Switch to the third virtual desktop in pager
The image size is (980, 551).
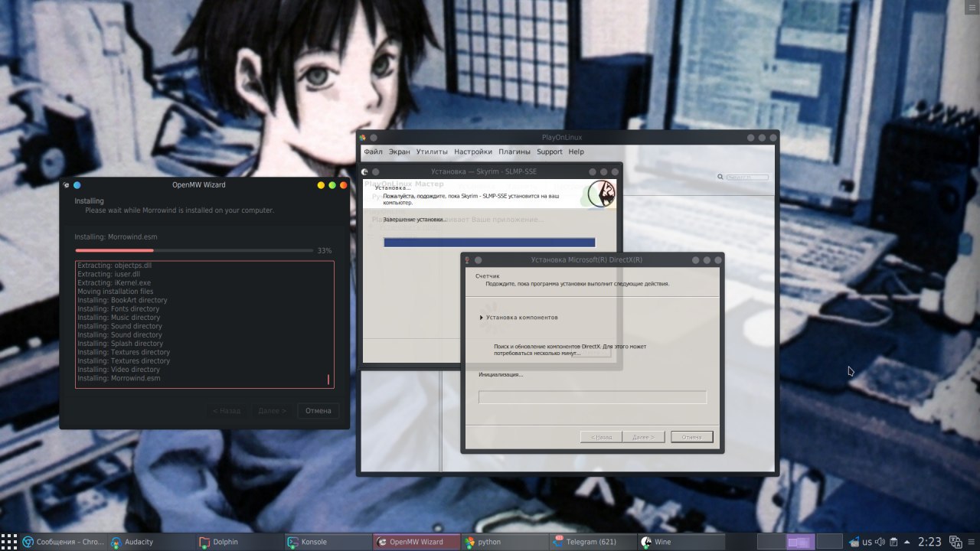[829, 542]
